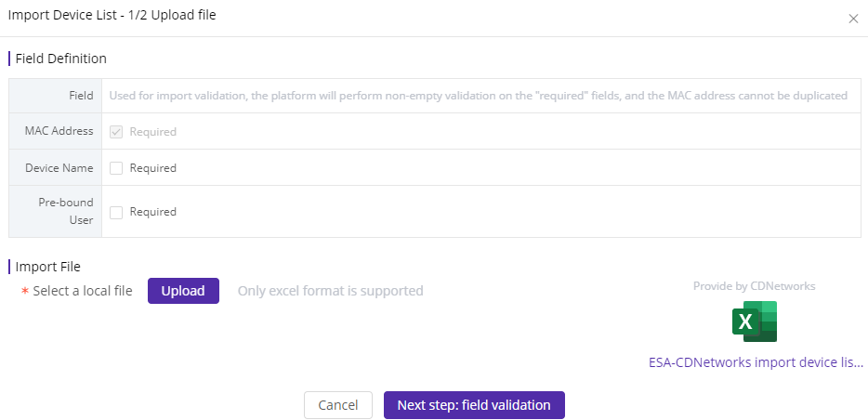Click the Pre-bound User row label
This screenshot has width=868, height=420.
coord(65,211)
